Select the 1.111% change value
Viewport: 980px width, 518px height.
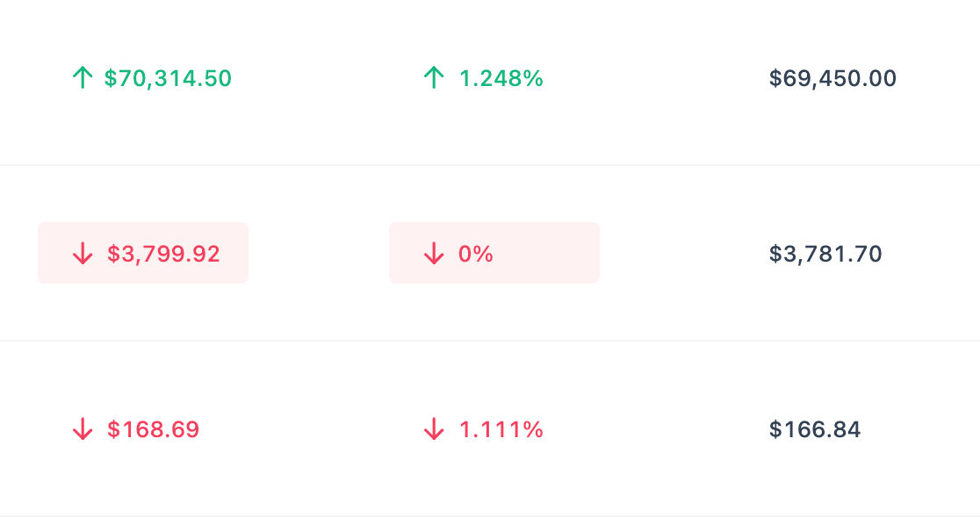pos(501,430)
